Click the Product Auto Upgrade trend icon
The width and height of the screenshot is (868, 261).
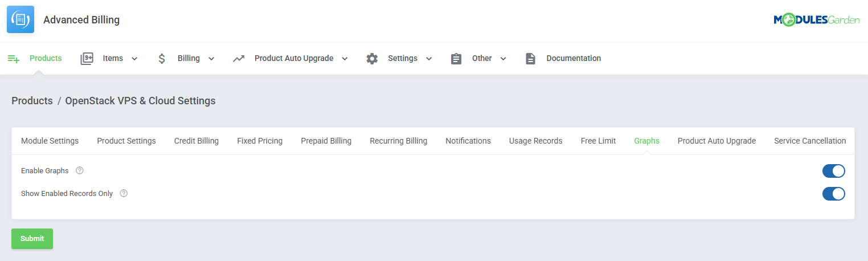pyautogui.click(x=239, y=59)
